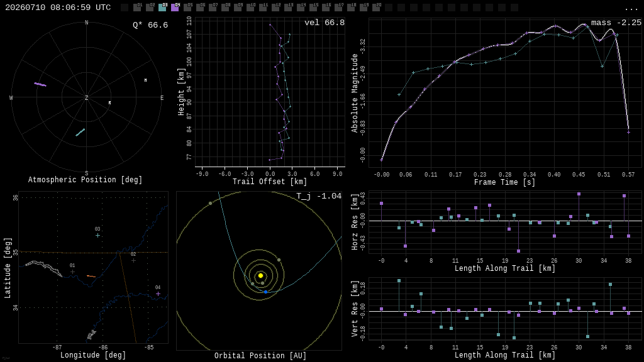Click the first purple light-curve point at -0.00

382,160
